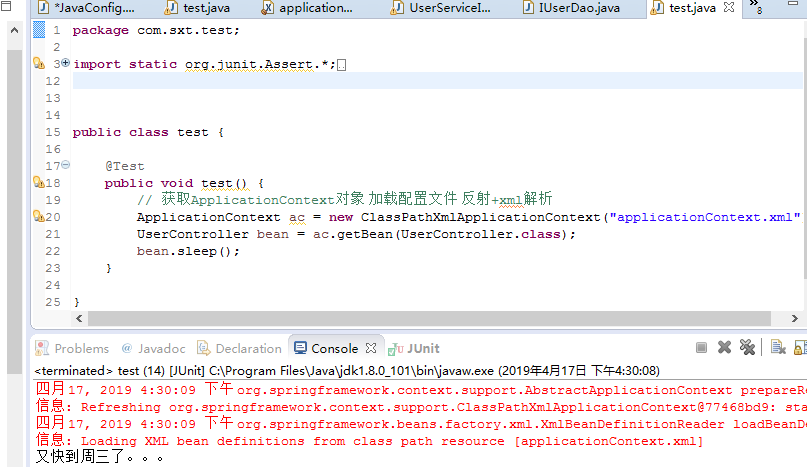Toggle console scroll lock
The height and width of the screenshot is (467, 807).
(800, 348)
